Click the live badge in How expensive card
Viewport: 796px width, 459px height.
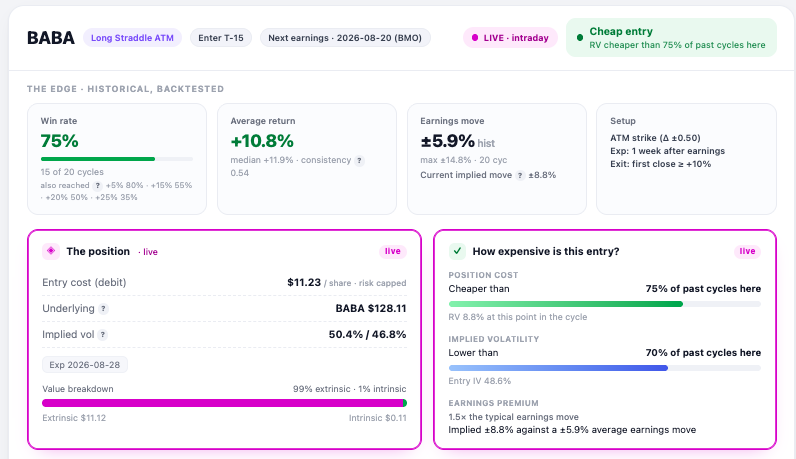point(747,251)
